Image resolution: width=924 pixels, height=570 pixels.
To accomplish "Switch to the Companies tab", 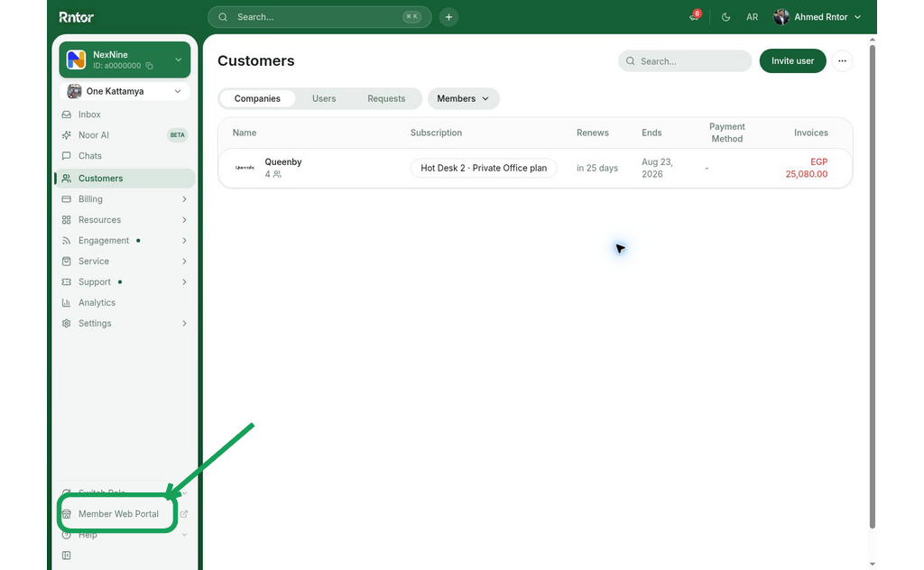I will tap(257, 98).
